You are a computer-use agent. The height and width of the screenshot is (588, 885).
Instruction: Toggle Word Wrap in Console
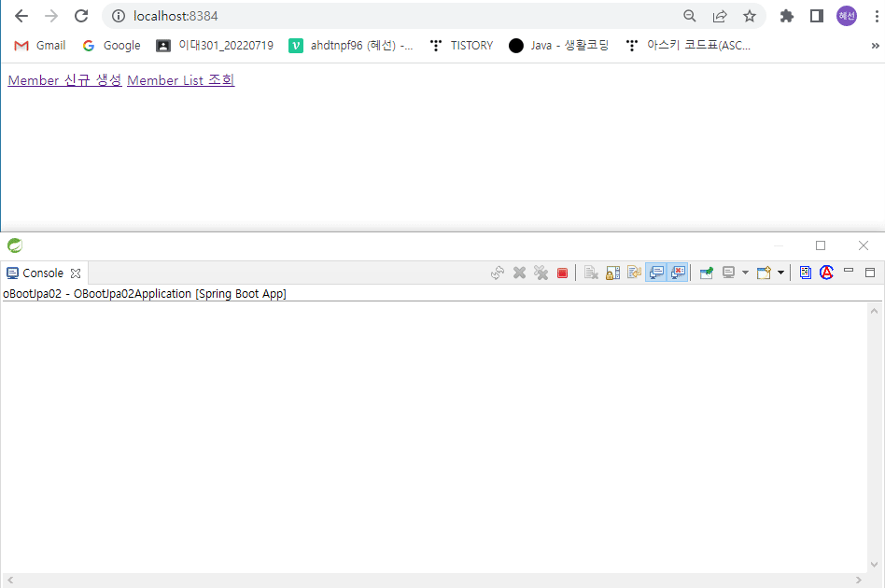(x=635, y=273)
